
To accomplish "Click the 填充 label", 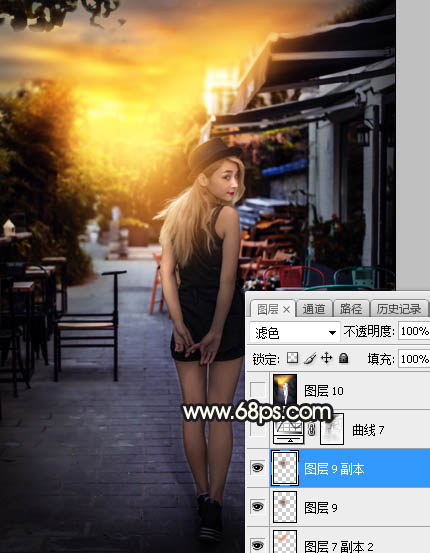I will coord(381,359).
